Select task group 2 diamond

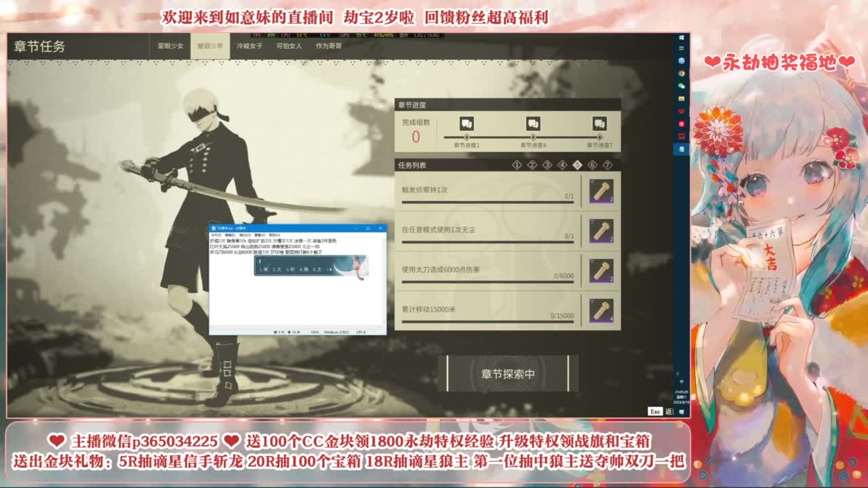click(532, 165)
